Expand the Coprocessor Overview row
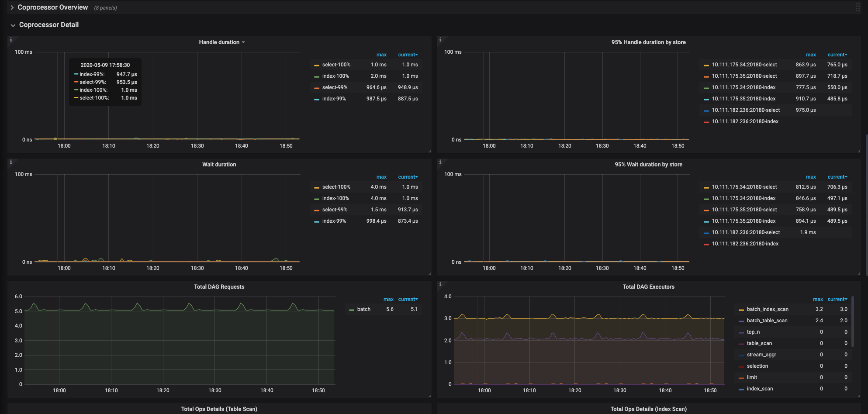868x414 pixels. click(52, 7)
